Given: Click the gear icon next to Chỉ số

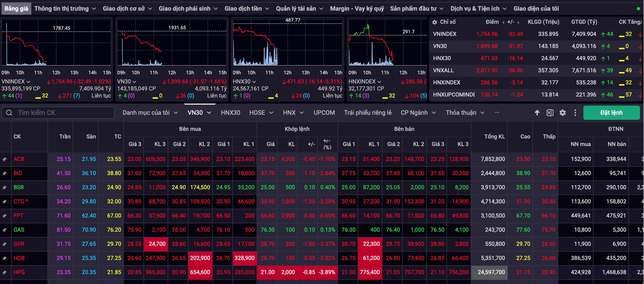Looking at the screenshot, I should [x=435, y=22].
